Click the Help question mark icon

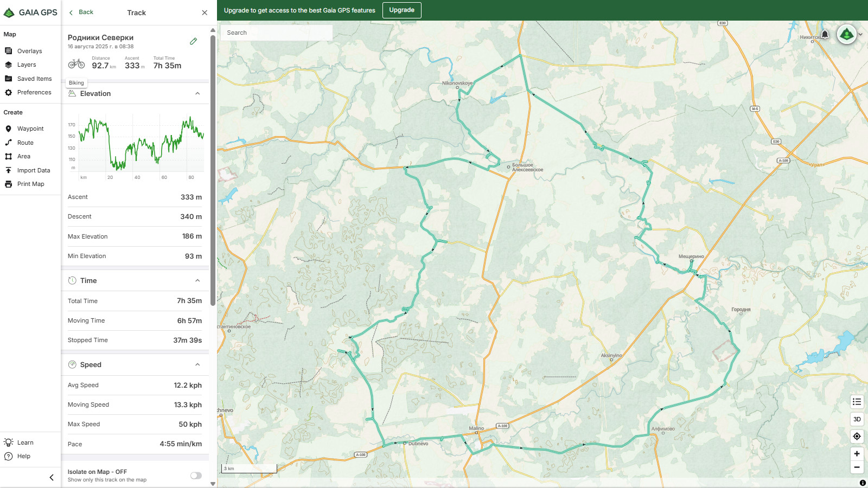pyautogui.click(x=9, y=456)
